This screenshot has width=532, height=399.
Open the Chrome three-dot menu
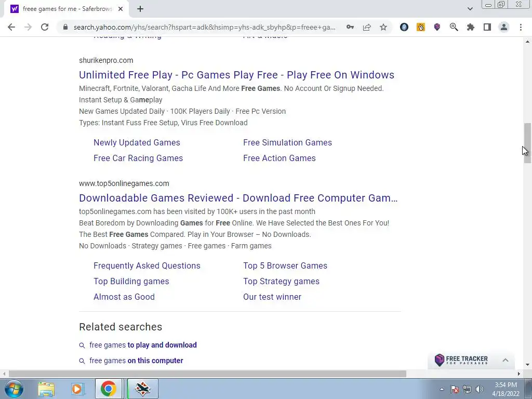click(521, 27)
